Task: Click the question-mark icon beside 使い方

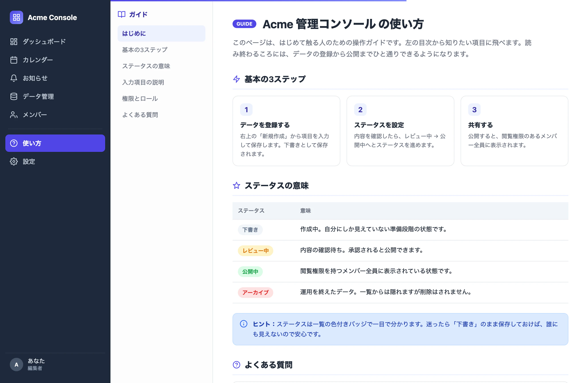Action: [14, 143]
